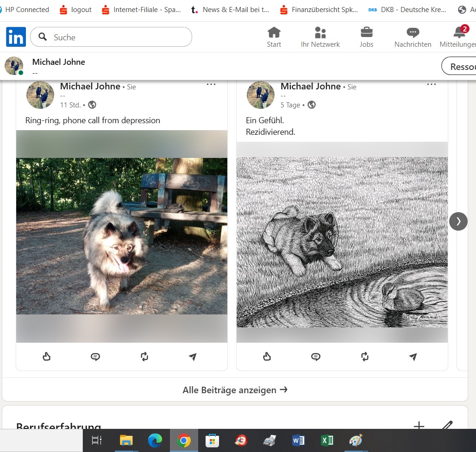Comment on the 'Ring-ring' dog photo post
Image resolution: width=476 pixels, height=452 pixels.
tap(95, 357)
